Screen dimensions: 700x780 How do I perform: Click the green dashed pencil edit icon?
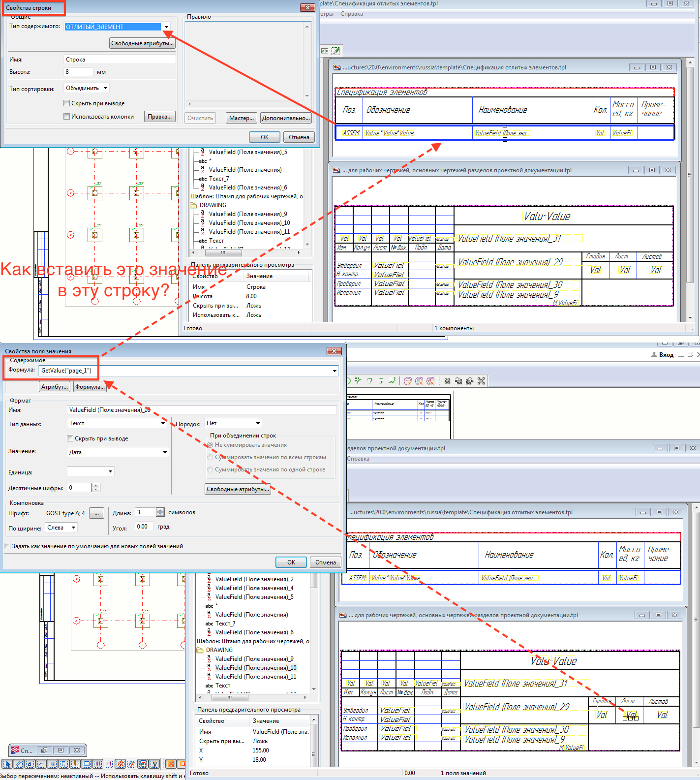336,51
